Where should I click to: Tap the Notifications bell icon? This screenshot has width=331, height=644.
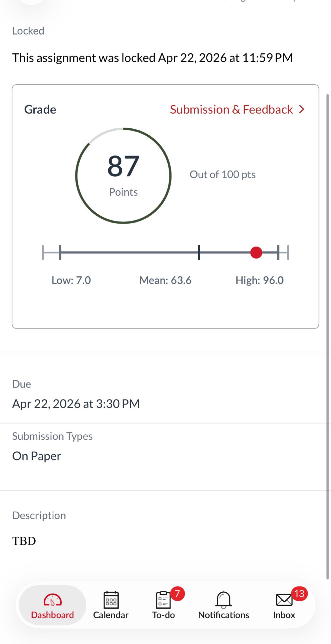(x=223, y=600)
